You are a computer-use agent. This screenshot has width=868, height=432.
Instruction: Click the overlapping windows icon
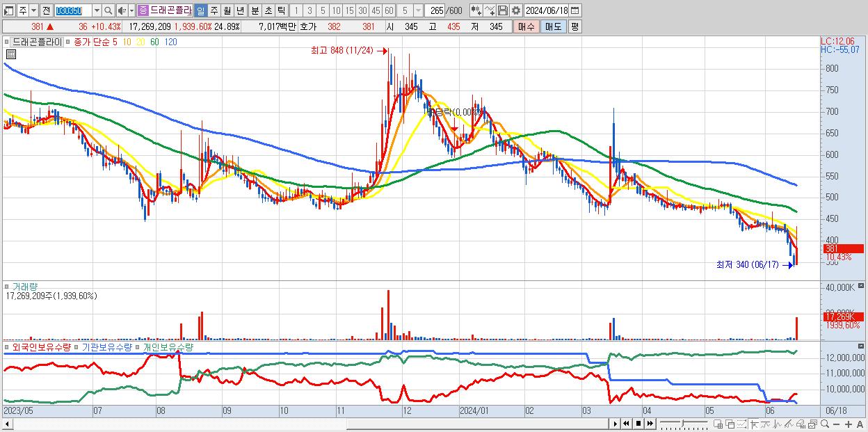[x=730, y=424]
